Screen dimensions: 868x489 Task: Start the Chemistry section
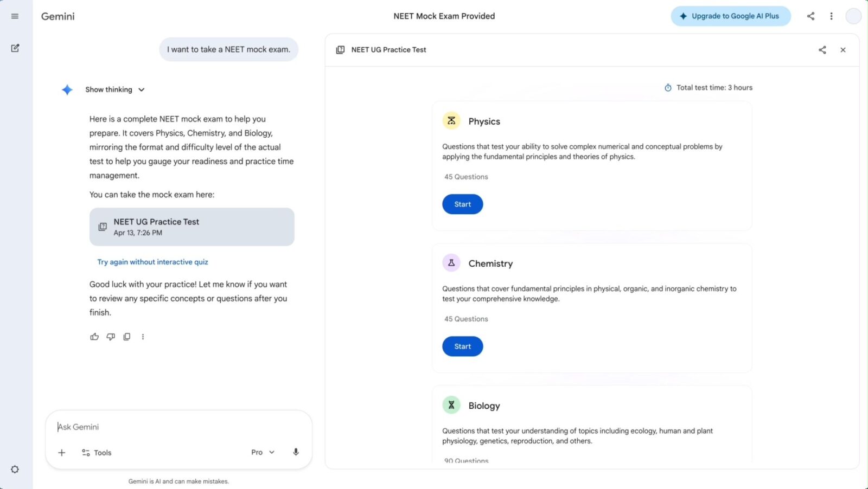click(462, 346)
